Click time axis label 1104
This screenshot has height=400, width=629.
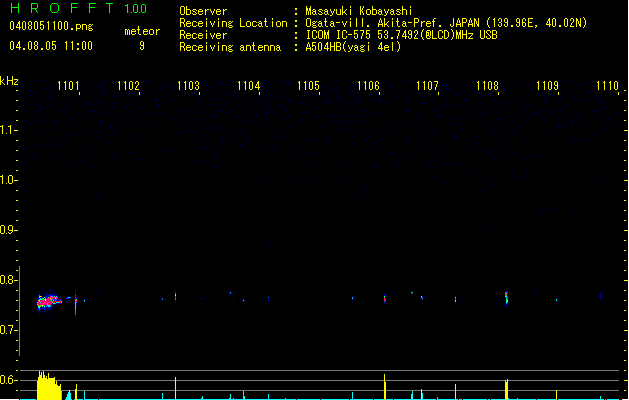coord(248,86)
